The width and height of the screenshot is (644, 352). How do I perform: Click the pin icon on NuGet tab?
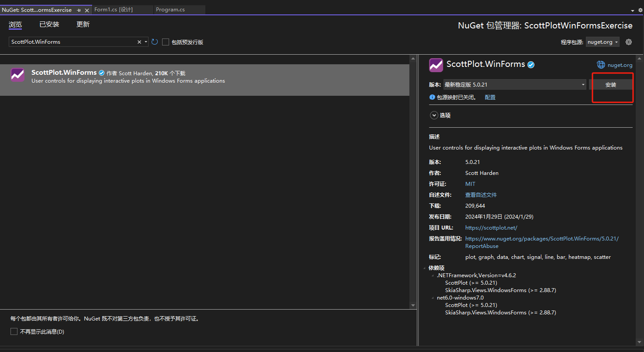pyautogui.click(x=79, y=10)
